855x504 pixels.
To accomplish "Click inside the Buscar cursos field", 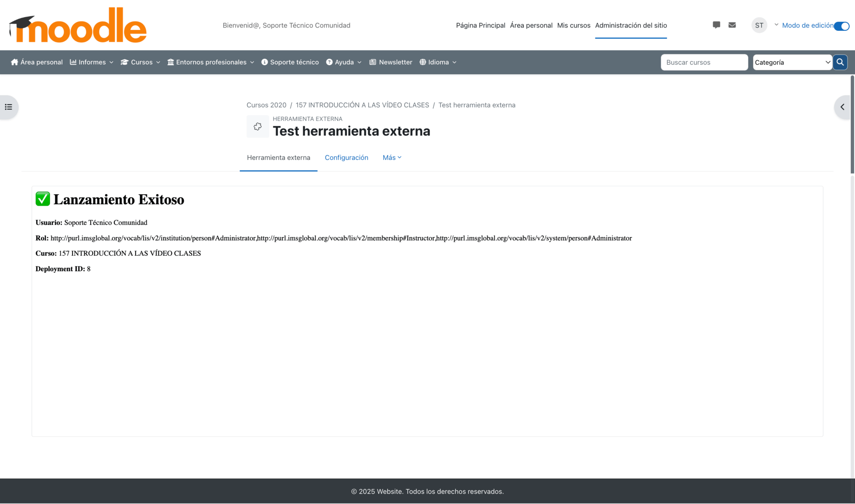I will click(704, 62).
